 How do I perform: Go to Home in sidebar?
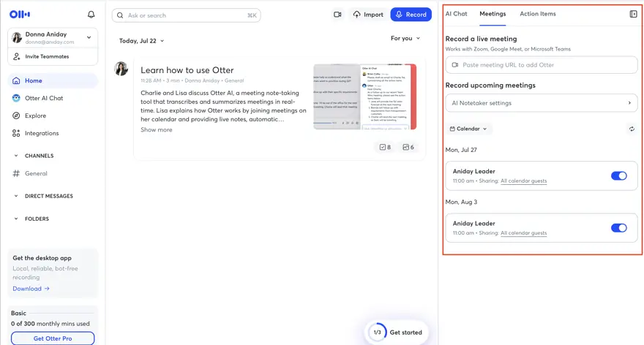pyautogui.click(x=53, y=80)
